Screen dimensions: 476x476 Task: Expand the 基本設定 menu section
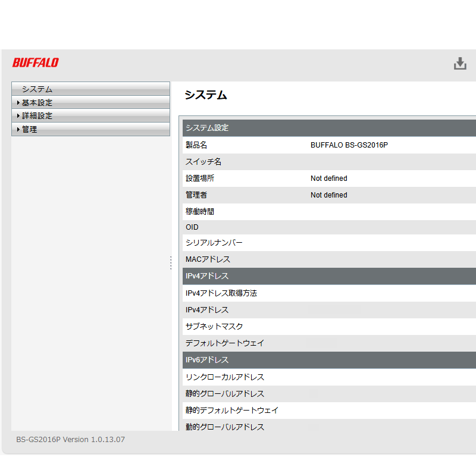coord(37,102)
